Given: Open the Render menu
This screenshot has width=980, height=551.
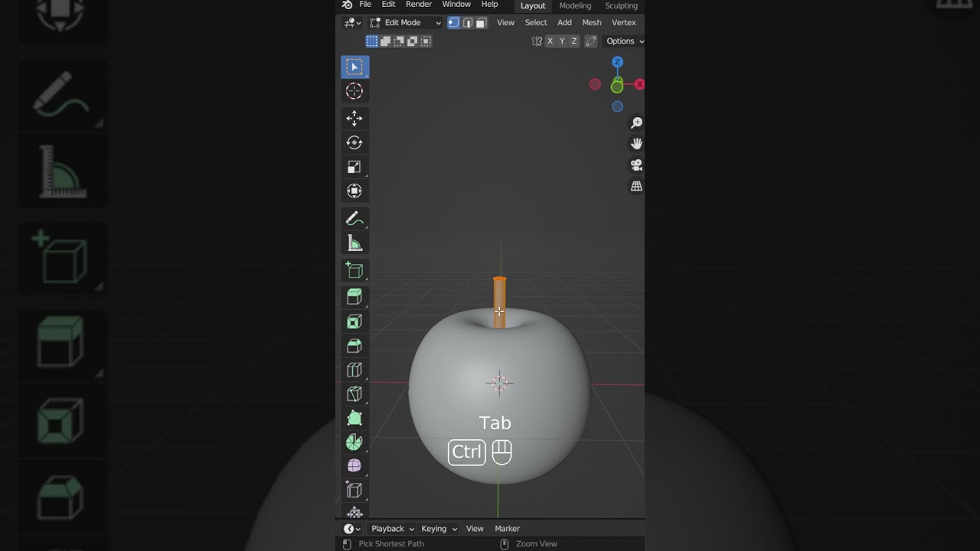Looking at the screenshot, I should pyautogui.click(x=419, y=5).
